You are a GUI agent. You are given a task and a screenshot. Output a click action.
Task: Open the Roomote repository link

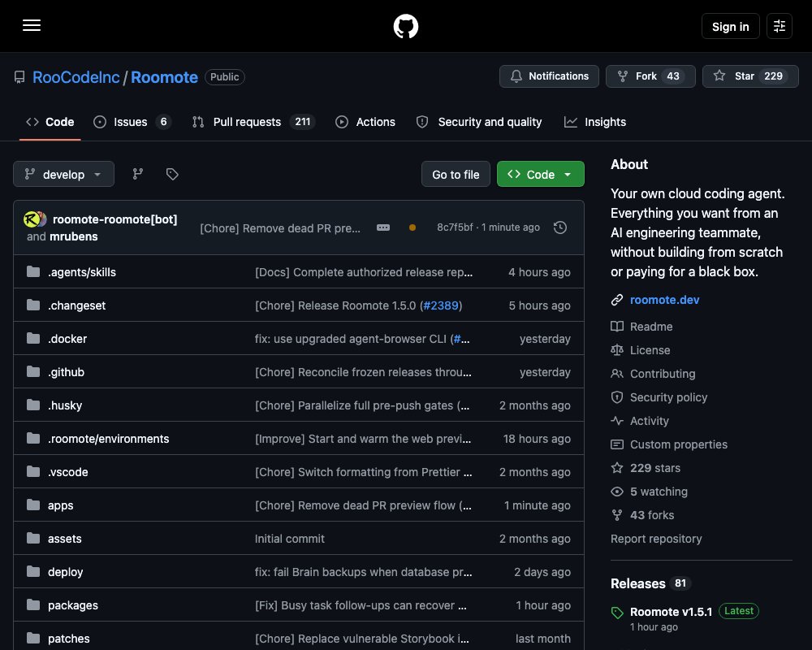[164, 77]
